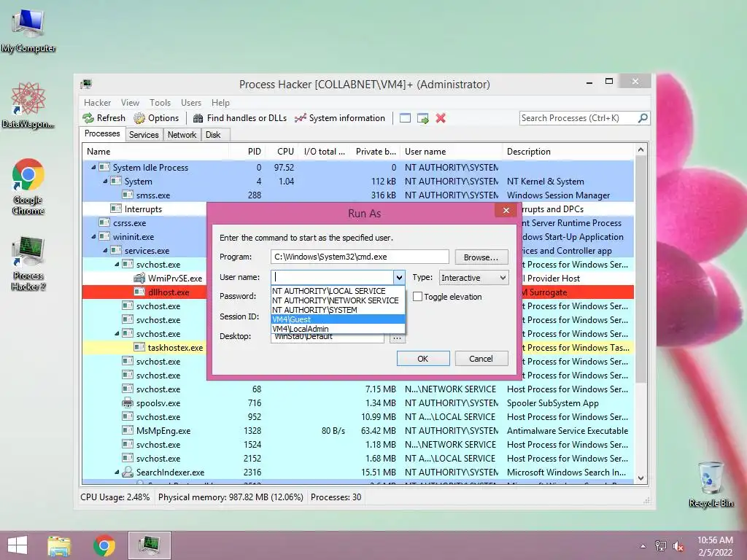Open the View menu
747x560 pixels.
click(x=130, y=102)
